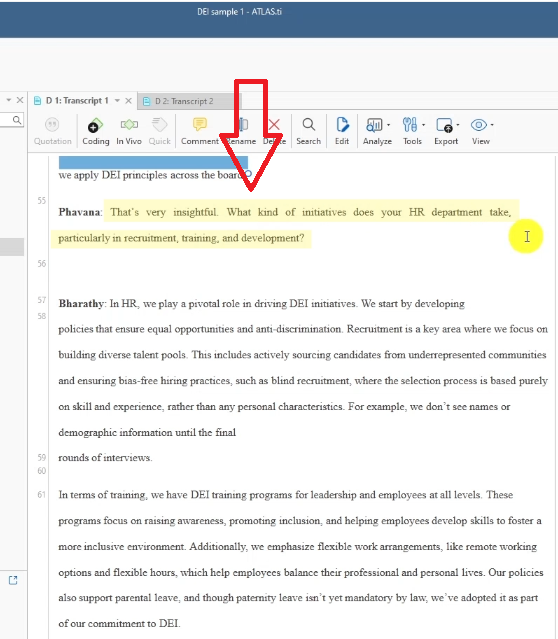Click the left panel search magnifier icon
The width and height of the screenshot is (558, 639).
(16, 120)
